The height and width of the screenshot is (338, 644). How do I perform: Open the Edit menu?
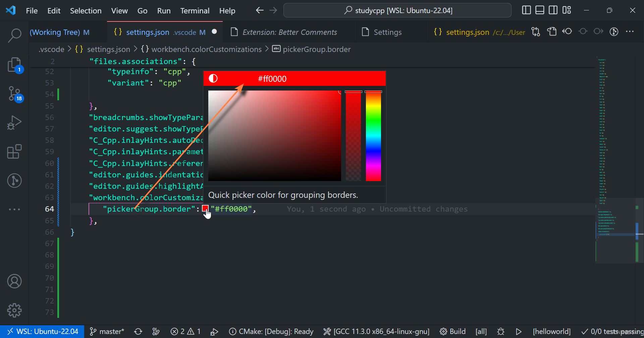(x=54, y=11)
